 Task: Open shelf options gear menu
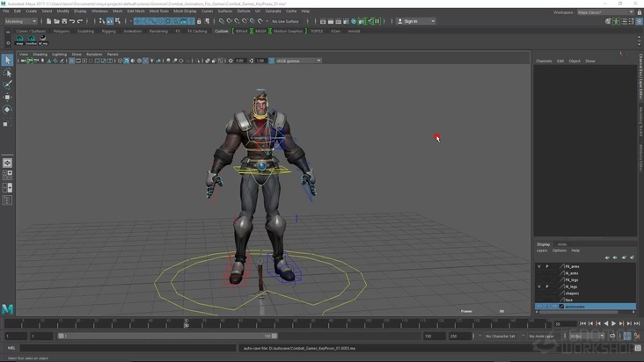pyautogui.click(x=8, y=43)
